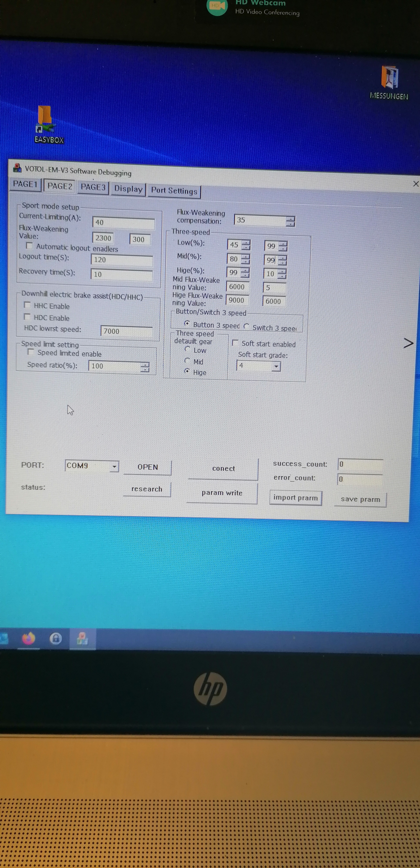The width and height of the screenshot is (420, 868).
Task: Tick the Soft start enabled checkbox
Action: (235, 343)
